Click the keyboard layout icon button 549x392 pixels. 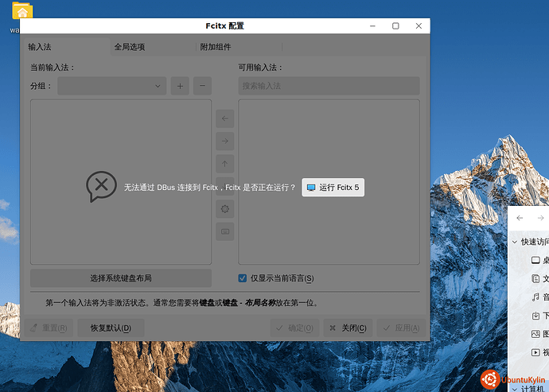[225, 231]
